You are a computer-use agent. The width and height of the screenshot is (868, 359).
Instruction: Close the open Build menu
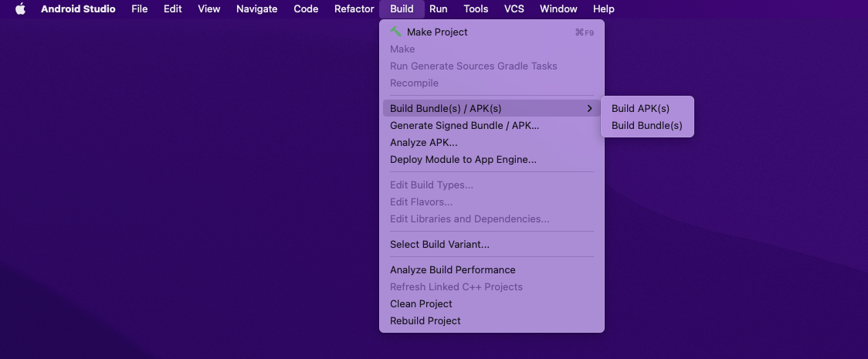[x=402, y=8]
